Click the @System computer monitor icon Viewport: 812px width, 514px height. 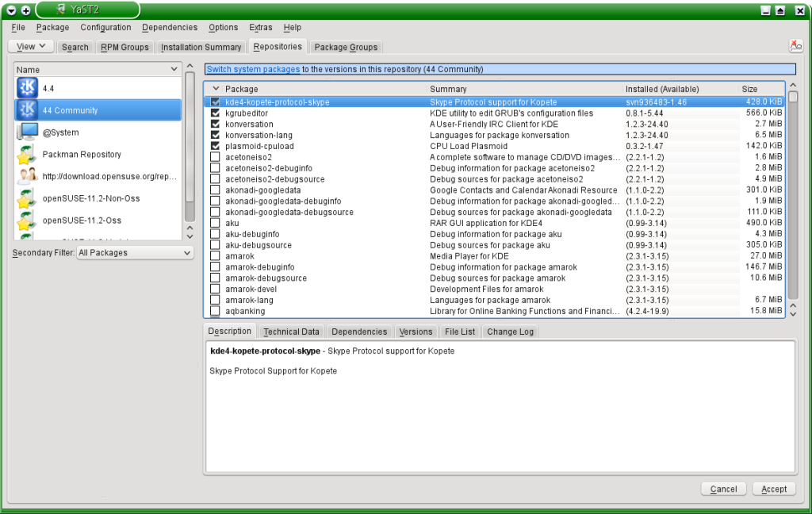pos(27,132)
